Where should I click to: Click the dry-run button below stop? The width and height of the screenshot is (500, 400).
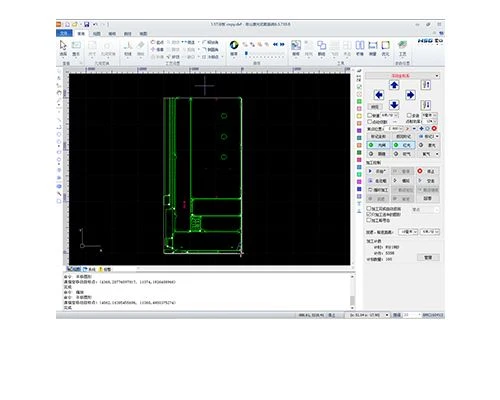pyautogui.click(x=428, y=180)
